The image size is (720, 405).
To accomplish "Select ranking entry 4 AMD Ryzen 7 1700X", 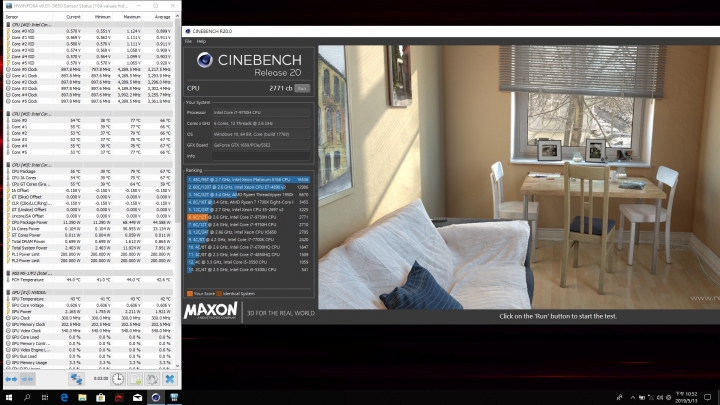I will click(248, 202).
